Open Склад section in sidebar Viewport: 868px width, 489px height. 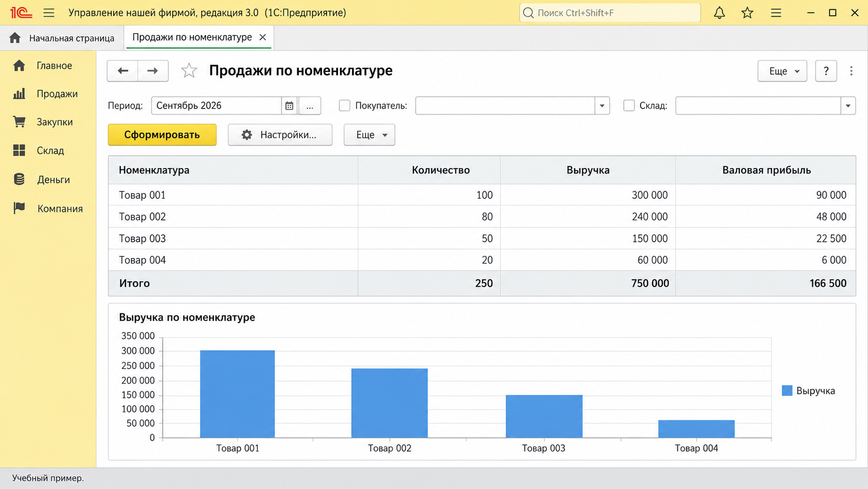pyautogui.click(x=48, y=151)
